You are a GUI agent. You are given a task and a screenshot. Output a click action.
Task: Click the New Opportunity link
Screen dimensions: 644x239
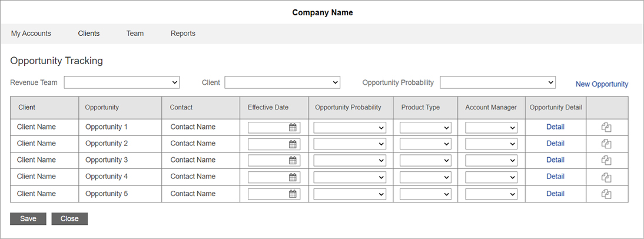coord(602,84)
